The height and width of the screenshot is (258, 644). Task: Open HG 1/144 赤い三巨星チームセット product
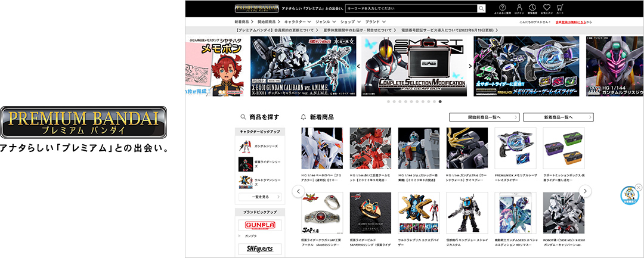(x=370, y=148)
